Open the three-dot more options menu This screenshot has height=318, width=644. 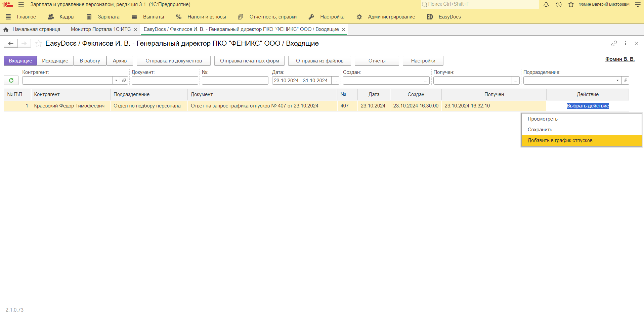coord(625,43)
